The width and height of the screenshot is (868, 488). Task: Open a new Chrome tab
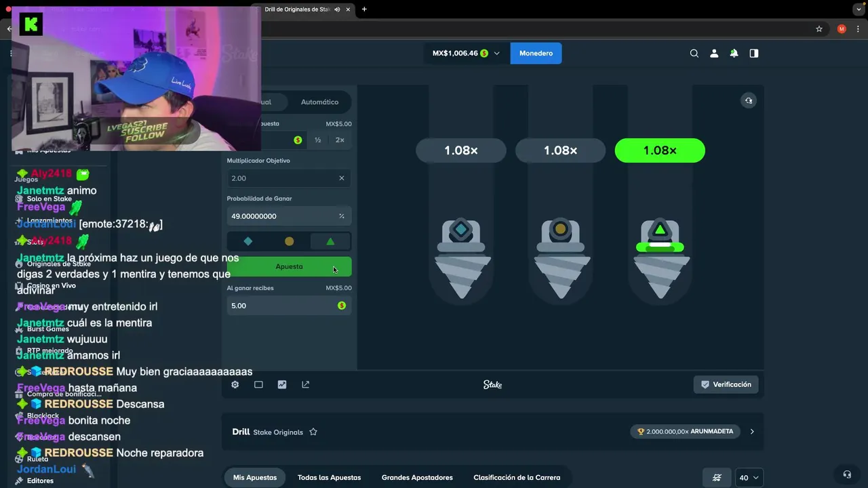364,9
